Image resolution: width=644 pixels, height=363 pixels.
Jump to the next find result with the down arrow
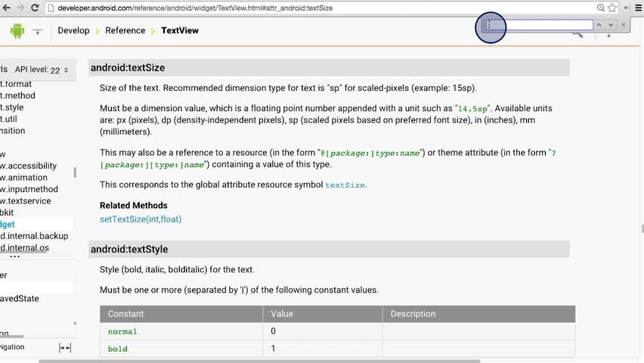pos(611,25)
